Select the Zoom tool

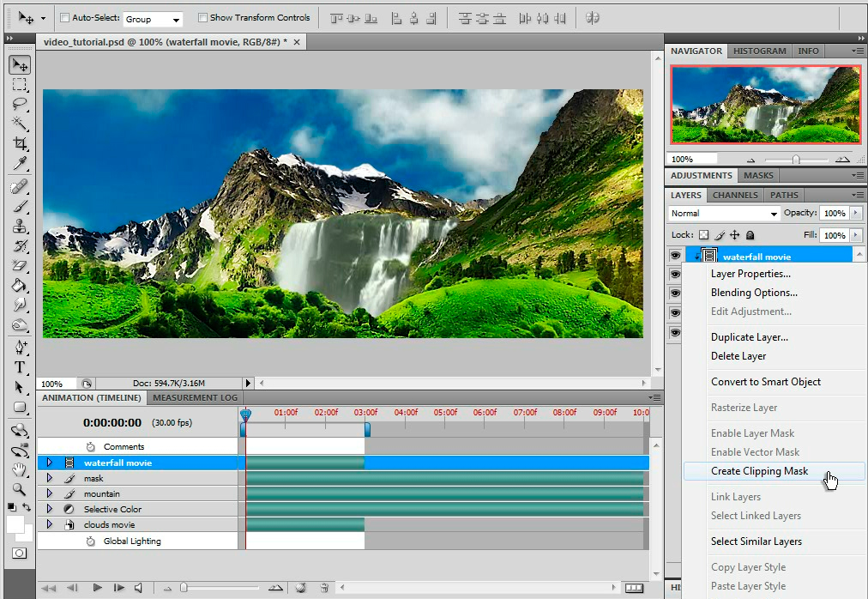click(x=20, y=489)
